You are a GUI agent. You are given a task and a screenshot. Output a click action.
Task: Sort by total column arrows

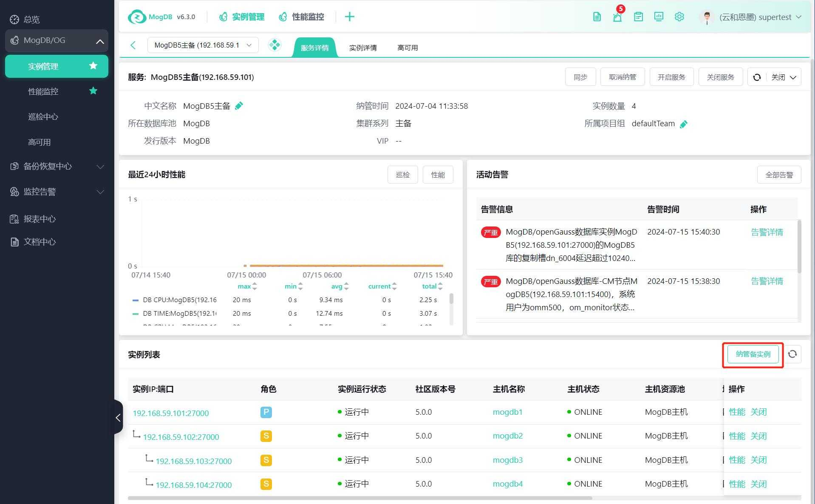tap(440, 286)
